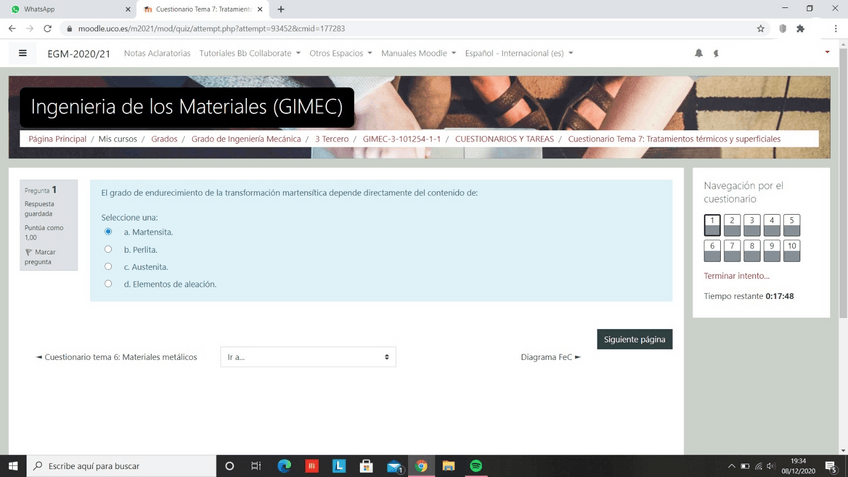Go to previous activity Cuestionario tema 6
848x477 pixels.
(x=116, y=357)
